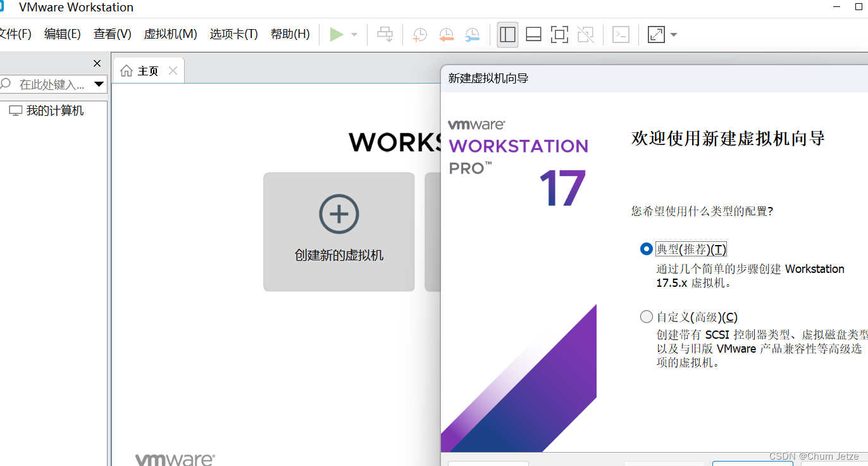
Task: Click the revert to snapshot icon
Action: [x=446, y=34]
